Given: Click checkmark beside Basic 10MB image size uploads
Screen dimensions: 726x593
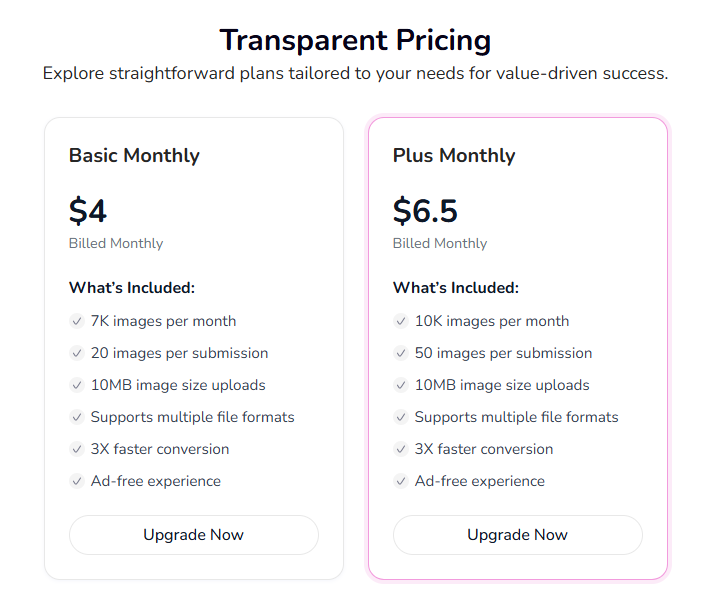Looking at the screenshot, I should (76, 385).
